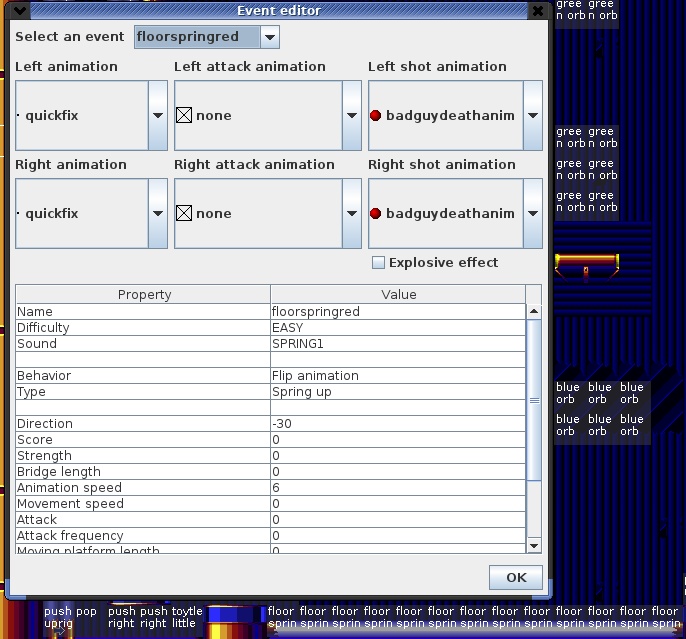Select the Attack value cell

pyautogui.click(x=398, y=519)
